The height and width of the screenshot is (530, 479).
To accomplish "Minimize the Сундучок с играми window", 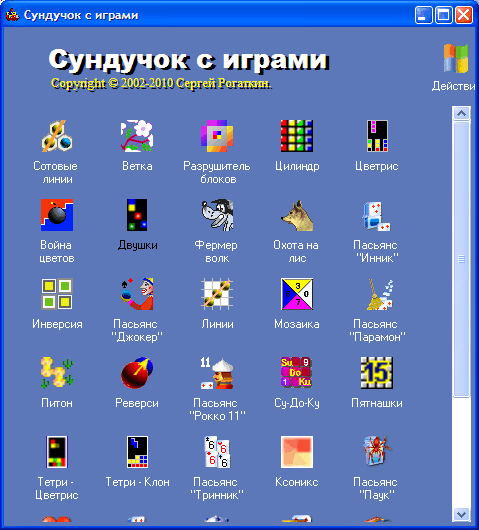I will pyautogui.click(x=423, y=15).
